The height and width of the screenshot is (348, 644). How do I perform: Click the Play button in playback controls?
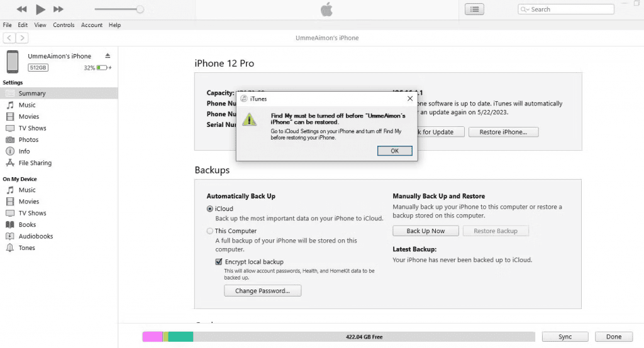(x=40, y=9)
